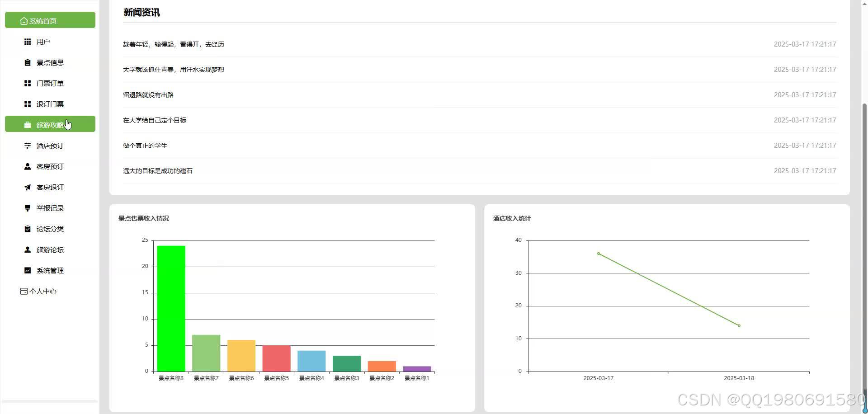Open the 系统首页 menu item
Viewport: 868px width, 414px height.
click(x=50, y=20)
